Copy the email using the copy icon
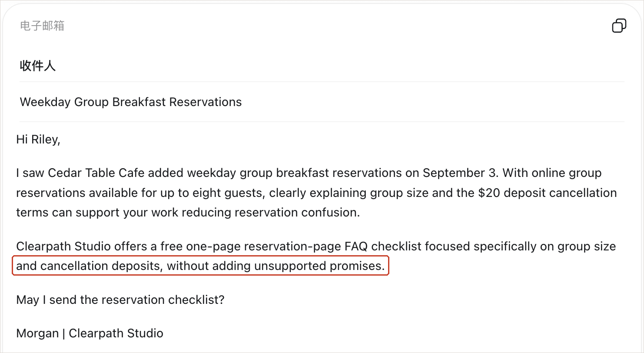The image size is (644, 353). pos(619,26)
